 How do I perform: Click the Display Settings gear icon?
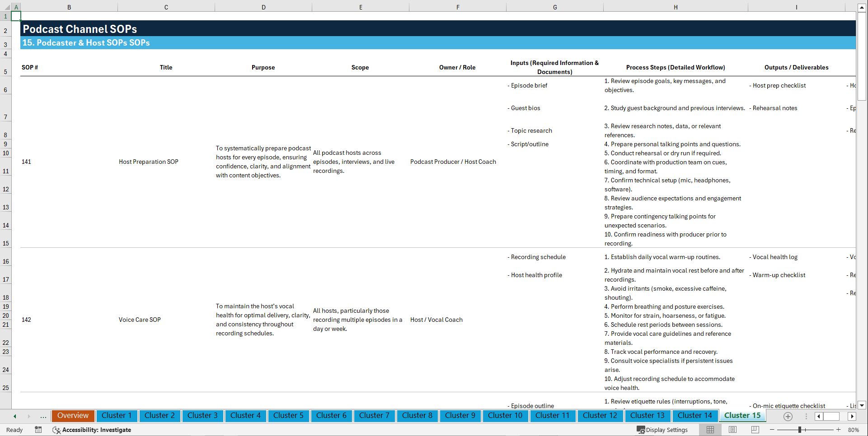[641, 430]
